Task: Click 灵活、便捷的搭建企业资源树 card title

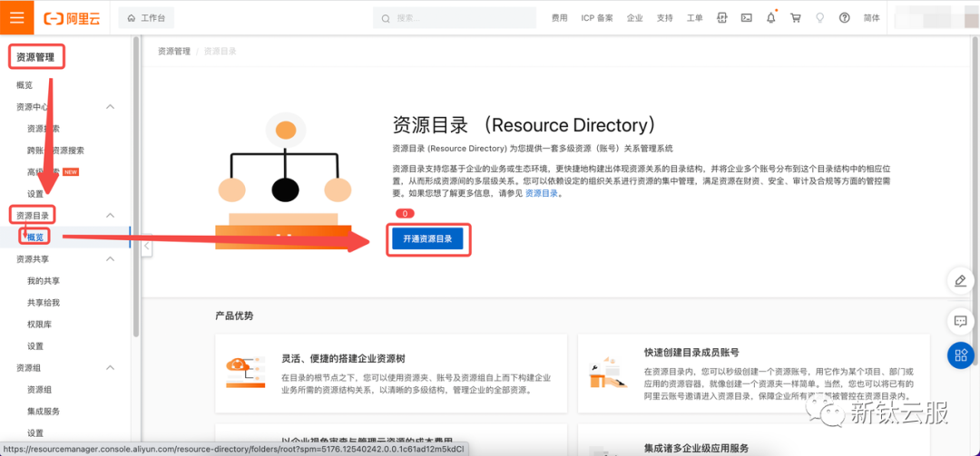Action: (344, 359)
